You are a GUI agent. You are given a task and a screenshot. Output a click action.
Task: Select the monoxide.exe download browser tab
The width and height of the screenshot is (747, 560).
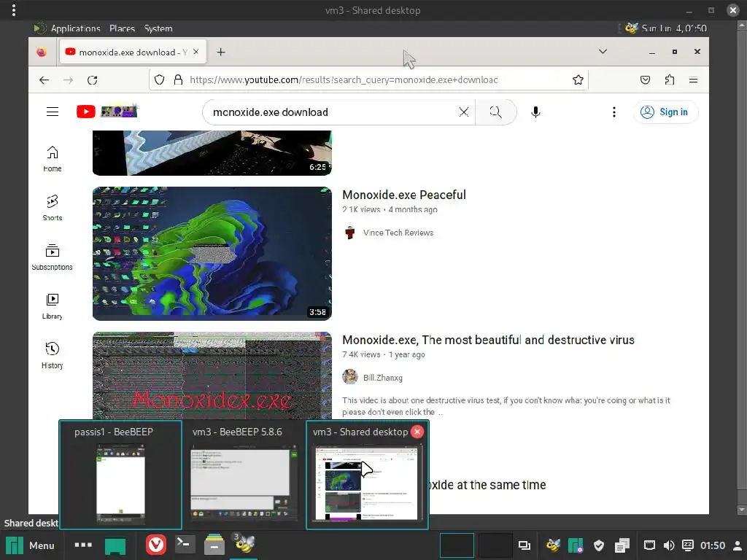[x=133, y=52]
